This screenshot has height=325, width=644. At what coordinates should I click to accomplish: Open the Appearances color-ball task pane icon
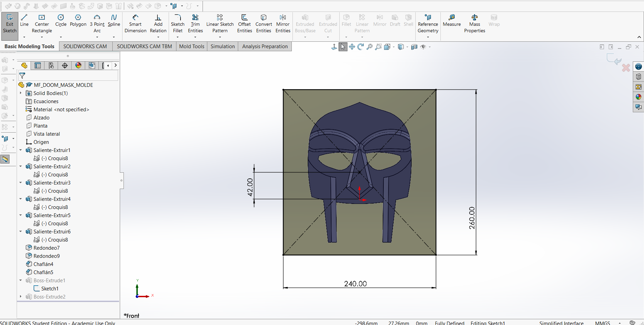click(639, 97)
